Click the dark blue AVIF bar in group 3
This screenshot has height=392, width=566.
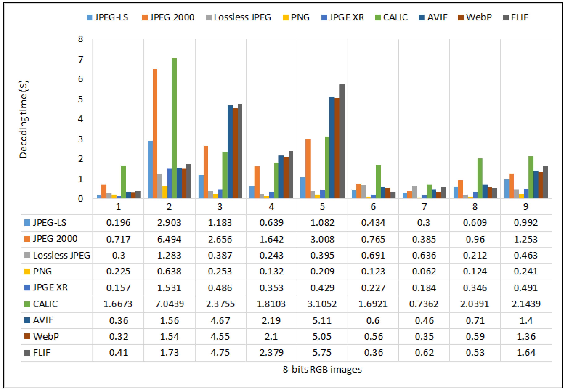click(x=230, y=152)
